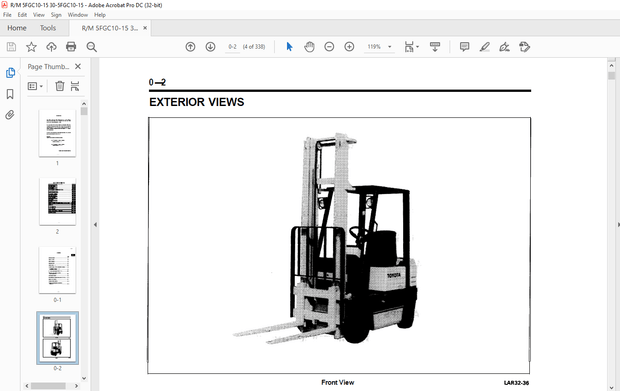Screen dimensions: 620x391
Task: Click the Stamp tool icon
Action: (x=524, y=47)
